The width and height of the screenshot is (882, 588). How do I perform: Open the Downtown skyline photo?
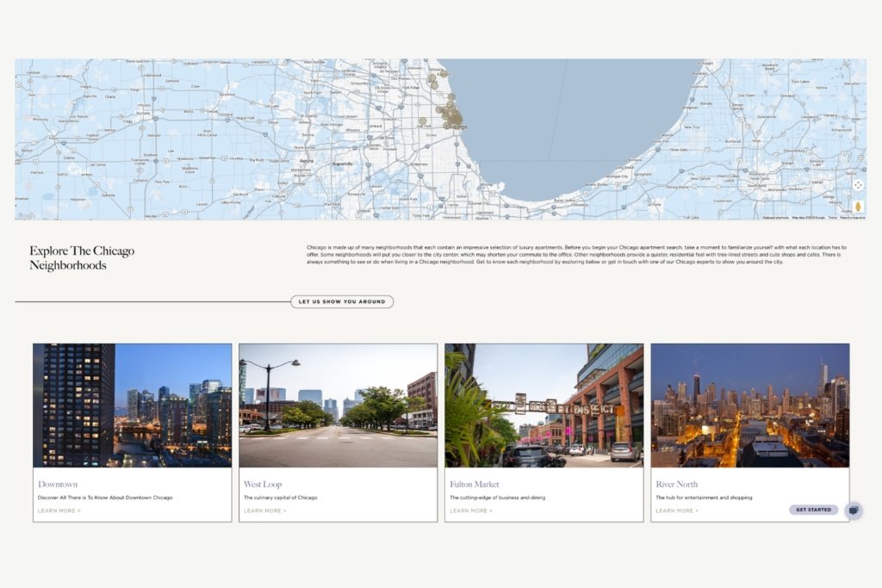(132, 405)
